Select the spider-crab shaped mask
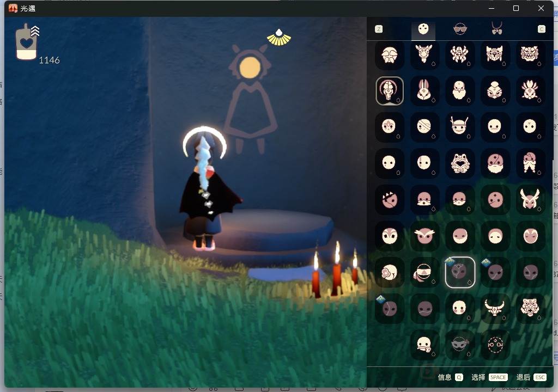558x392 pixels. point(459,55)
